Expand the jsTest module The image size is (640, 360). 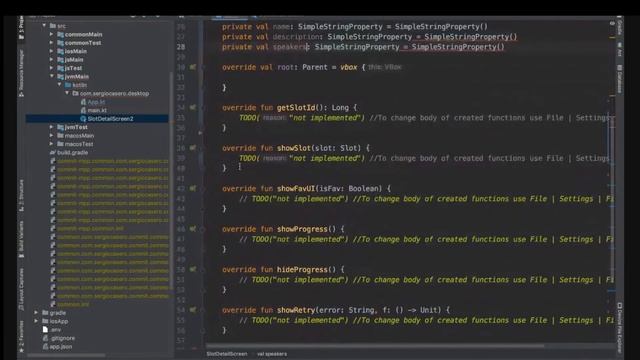point(51,68)
